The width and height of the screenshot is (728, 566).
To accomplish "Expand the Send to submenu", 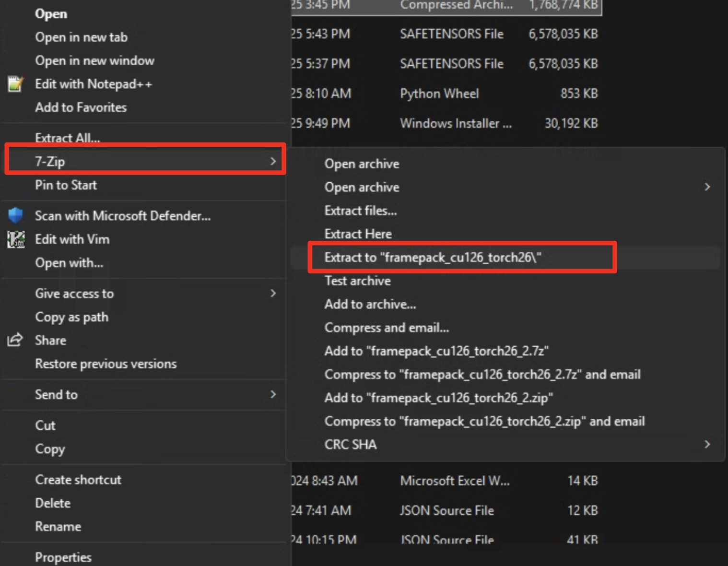I will pyautogui.click(x=273, y=394).
